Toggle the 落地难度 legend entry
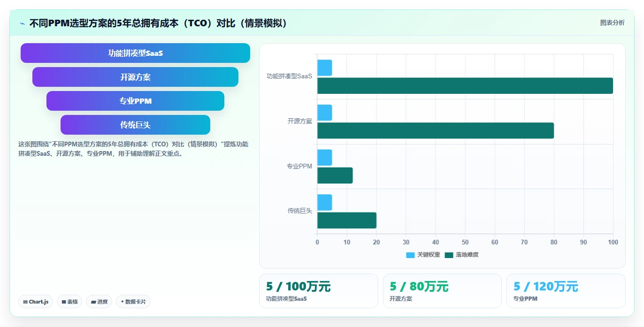The width and height of the screenshot is (644, 327). coord(461,255)
